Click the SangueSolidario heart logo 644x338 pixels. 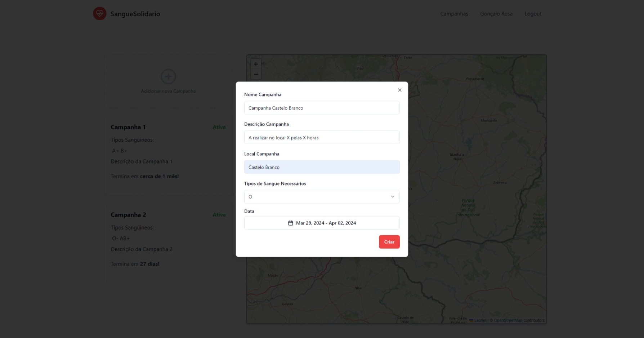pos(100,14)
